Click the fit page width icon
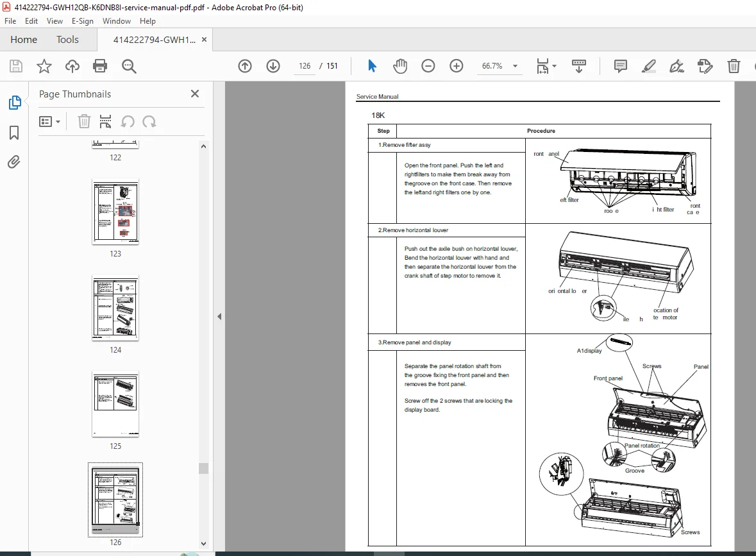Image resolution: width=756 pixels, height=556 pixels. [542, 66]
